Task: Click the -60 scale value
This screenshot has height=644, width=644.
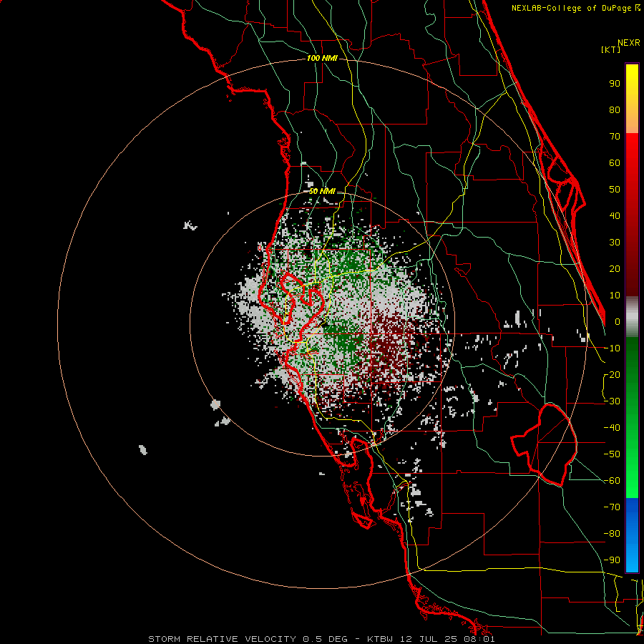Action: (x=612, y=481)
